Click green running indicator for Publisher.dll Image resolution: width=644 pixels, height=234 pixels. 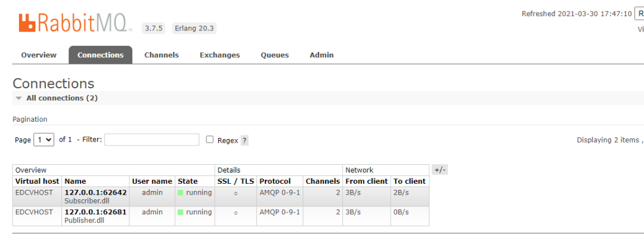point(180,213)
